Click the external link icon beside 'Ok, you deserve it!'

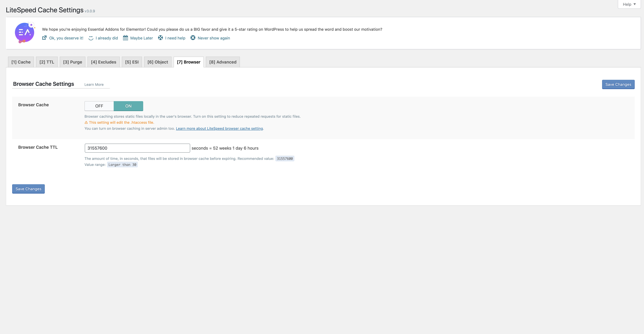(x=44, y=38)
